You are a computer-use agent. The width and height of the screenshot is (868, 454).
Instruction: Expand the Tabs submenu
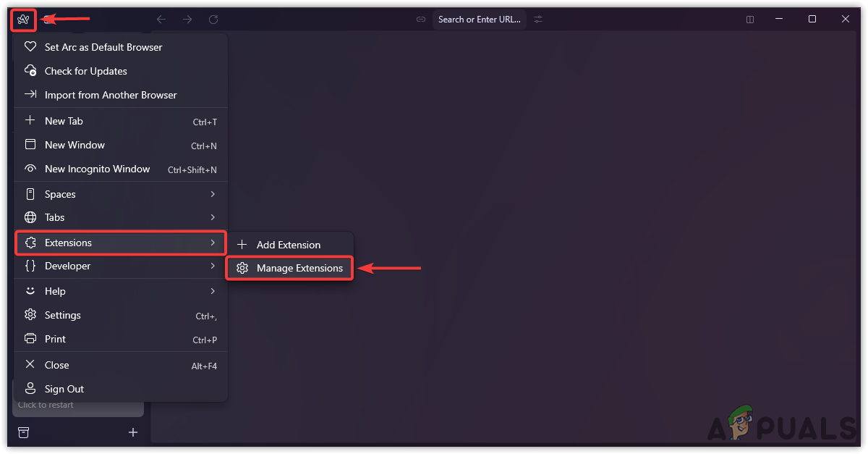coord(120,217)
